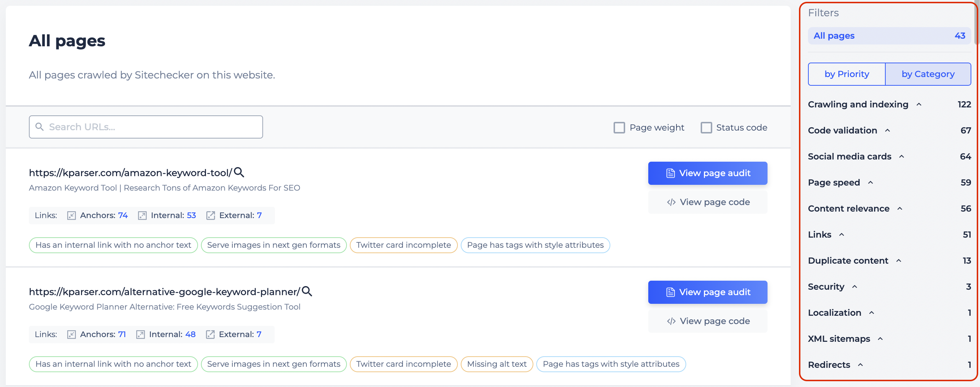The height and width of the screenshot is (387, 980).
Task: Click Crawling and indexing count 122
Action: (964, 105)
